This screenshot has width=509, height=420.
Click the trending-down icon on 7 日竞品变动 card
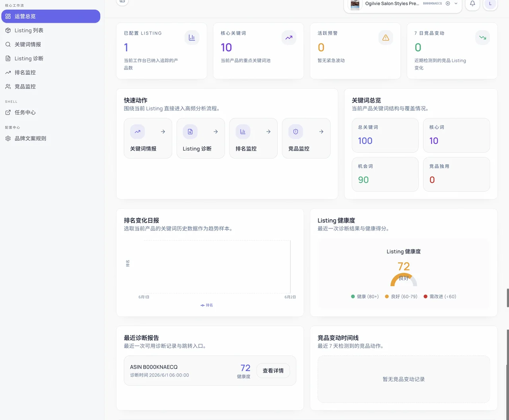pos(482,38)
